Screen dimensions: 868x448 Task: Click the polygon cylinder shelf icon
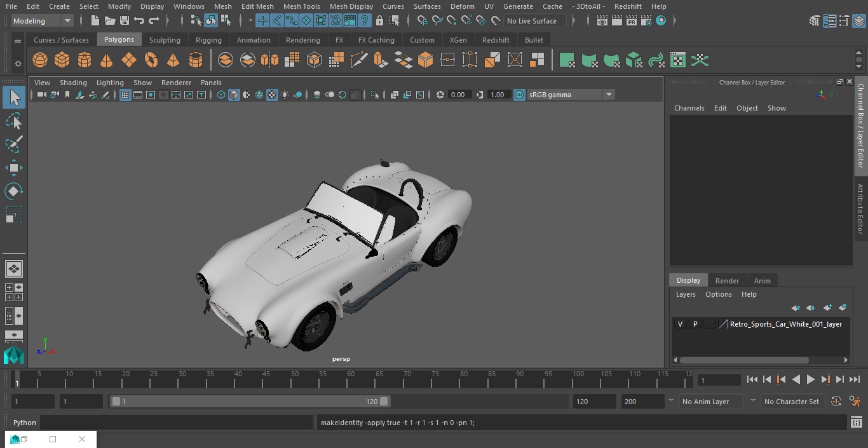85,60
